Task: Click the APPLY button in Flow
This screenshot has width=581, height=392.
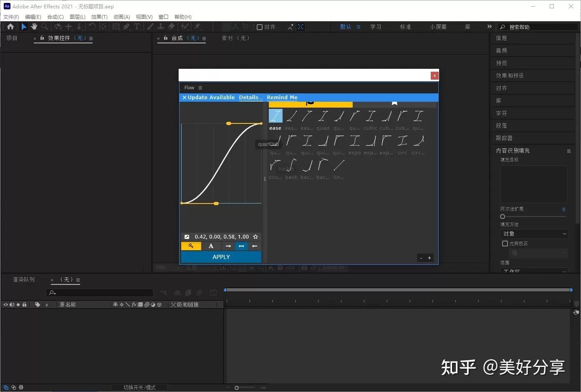Action: [221, 256]
